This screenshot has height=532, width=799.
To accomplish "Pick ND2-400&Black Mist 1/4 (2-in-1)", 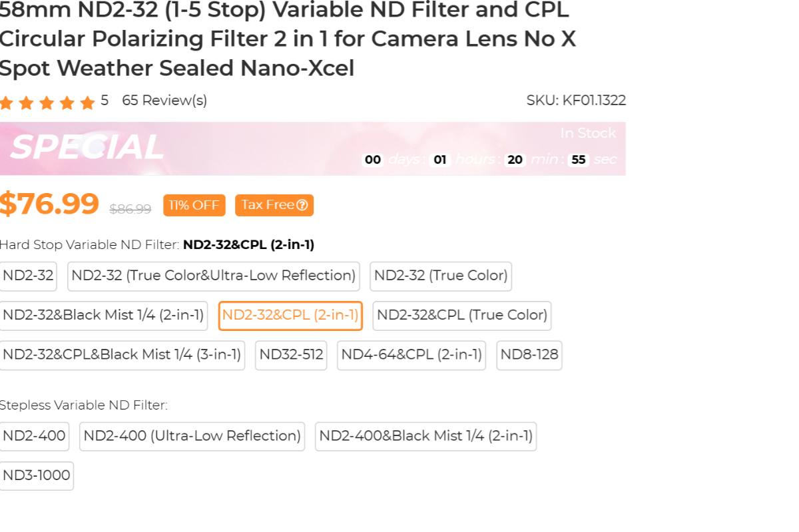I will (425, 436).
